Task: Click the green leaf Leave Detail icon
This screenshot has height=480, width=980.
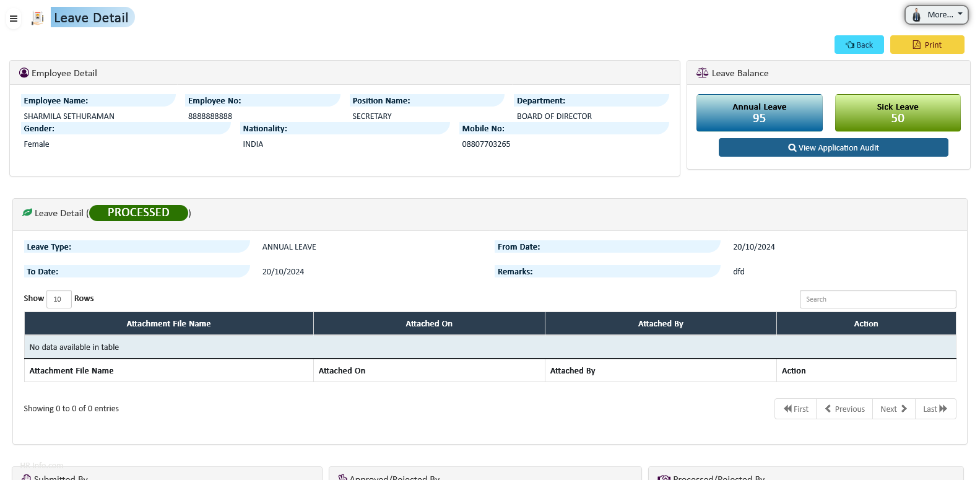Action: point(27,212)
